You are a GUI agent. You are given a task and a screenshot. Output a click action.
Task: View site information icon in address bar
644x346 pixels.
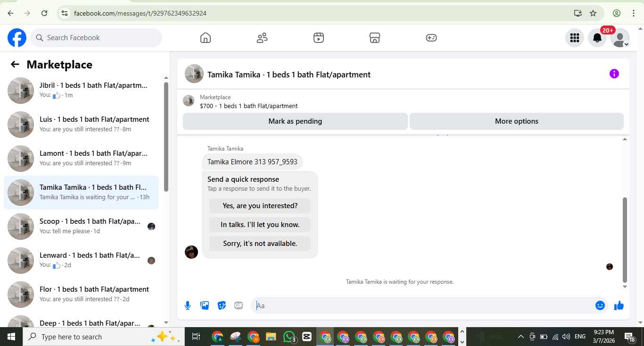click(x=65, y=13)
